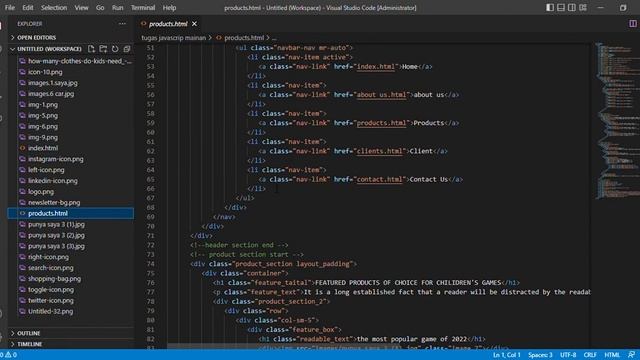Select products.html in file tree
The height and width of the screenshot is (360, 640).
[71, 213]
